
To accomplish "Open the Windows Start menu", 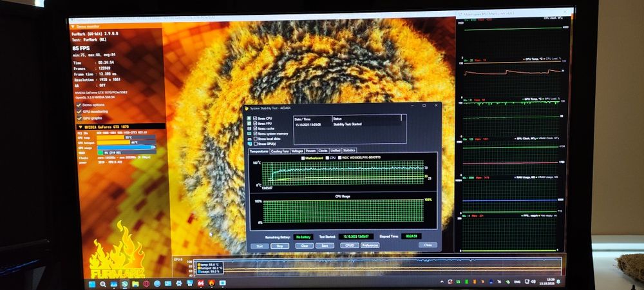I will pos(92,284).
